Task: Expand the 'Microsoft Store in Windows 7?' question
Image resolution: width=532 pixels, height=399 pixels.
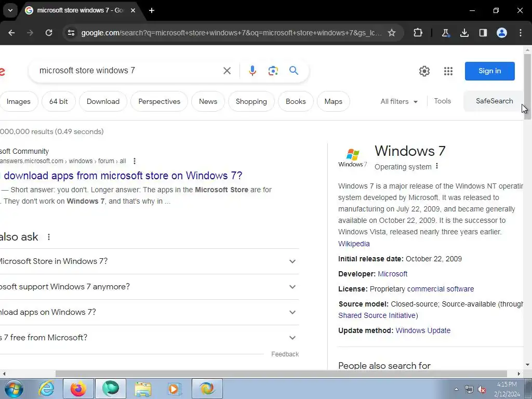Action: tap(149, 261)
